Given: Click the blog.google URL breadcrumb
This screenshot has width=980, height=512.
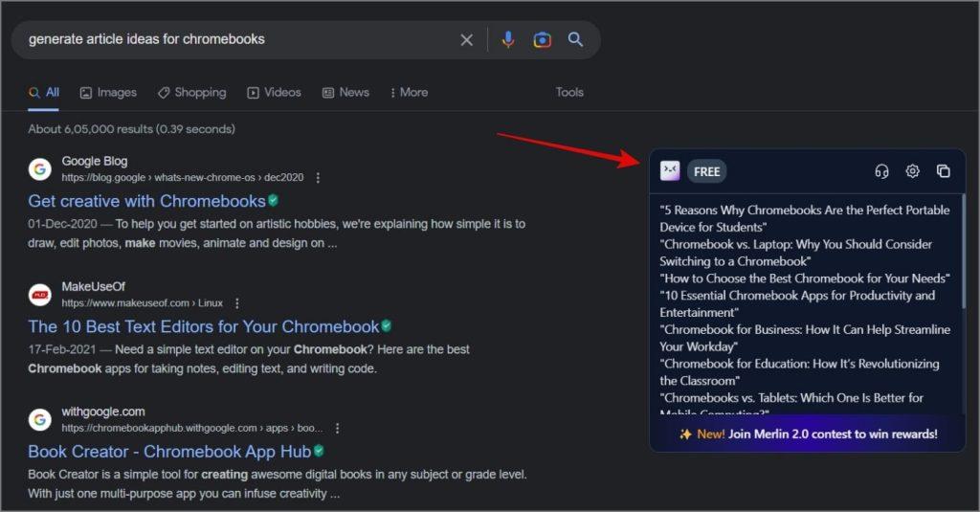Looking at the screenshot, I should coord(183,178).
